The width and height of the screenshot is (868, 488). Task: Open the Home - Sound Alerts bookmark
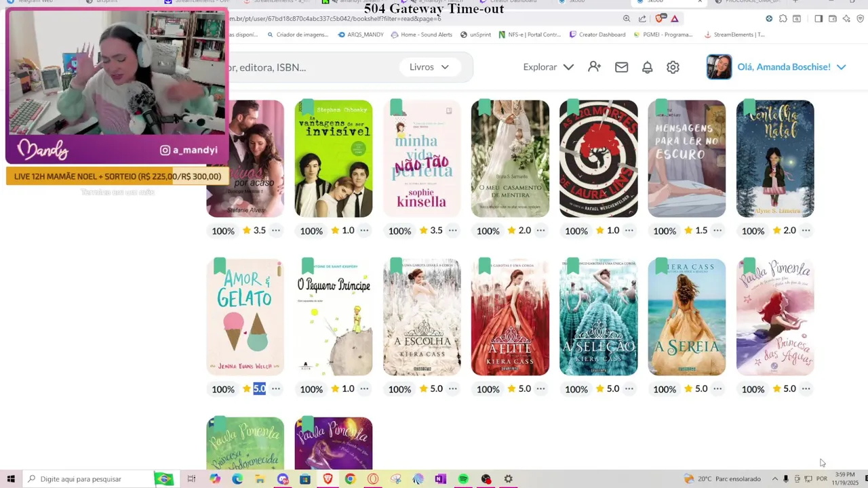point(422,35)
